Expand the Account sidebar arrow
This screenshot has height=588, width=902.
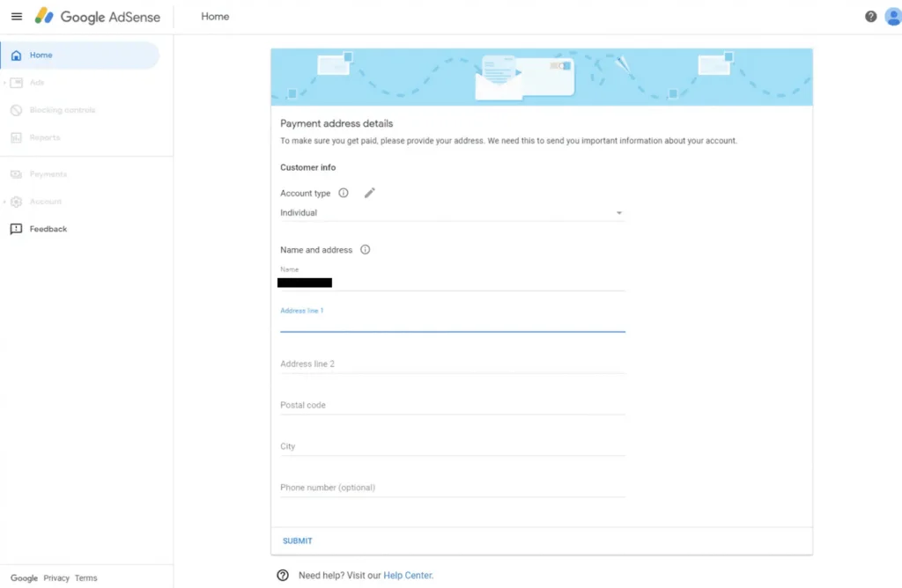(4, 202)
